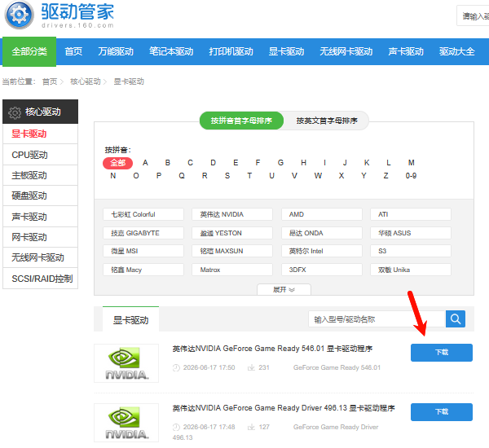Choose brand 七彩虹 Colorful
The height and width of the screenshot is (448, 489).
143,214
